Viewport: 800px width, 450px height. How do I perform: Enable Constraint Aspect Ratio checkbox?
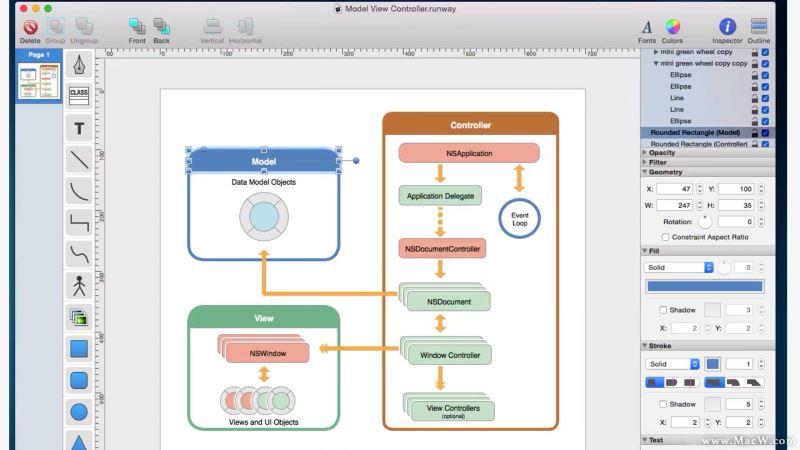pos(665,237)
